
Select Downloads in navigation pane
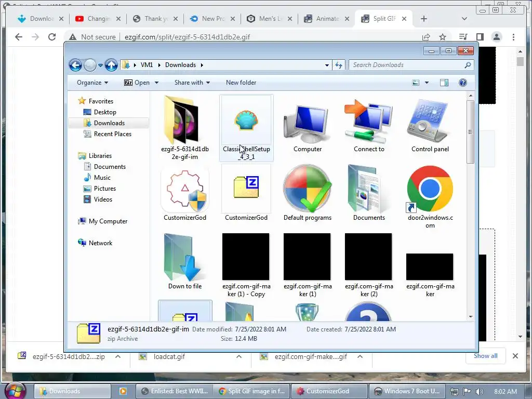[x=109, y=123]
